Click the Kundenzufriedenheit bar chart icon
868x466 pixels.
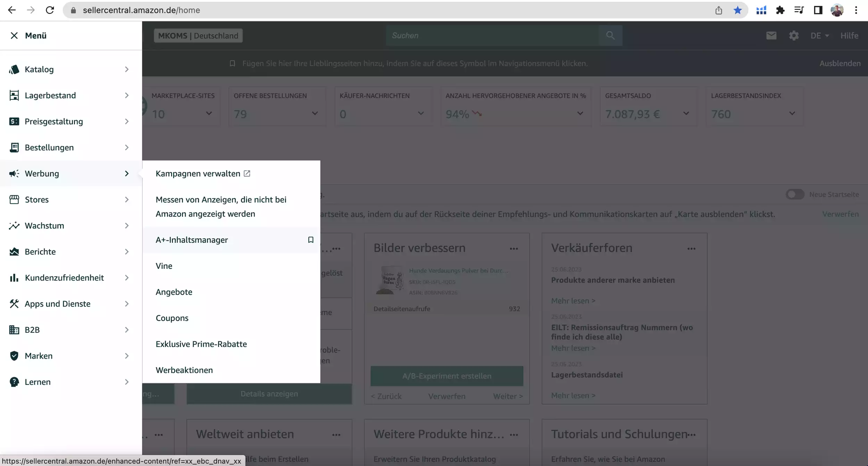14,278
